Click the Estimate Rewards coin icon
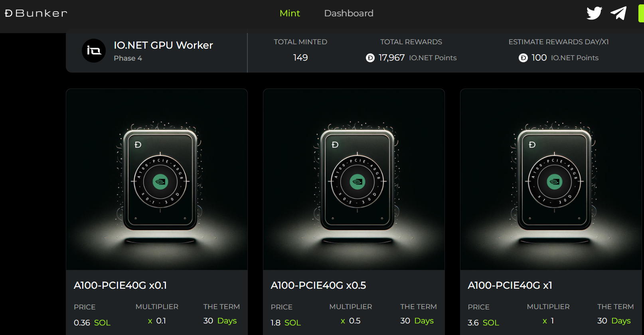Screen dimensions: 644x335 523,58
